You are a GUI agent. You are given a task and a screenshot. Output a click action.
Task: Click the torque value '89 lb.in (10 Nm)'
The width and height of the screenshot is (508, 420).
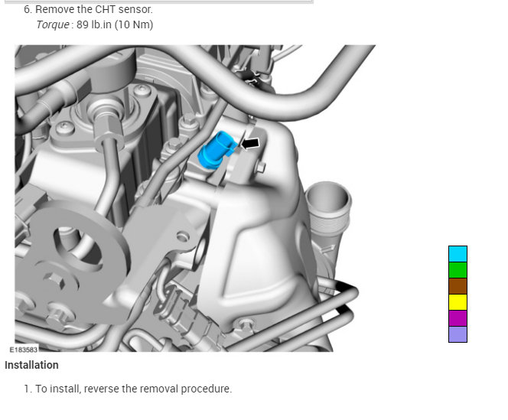[x=115, y=24]
